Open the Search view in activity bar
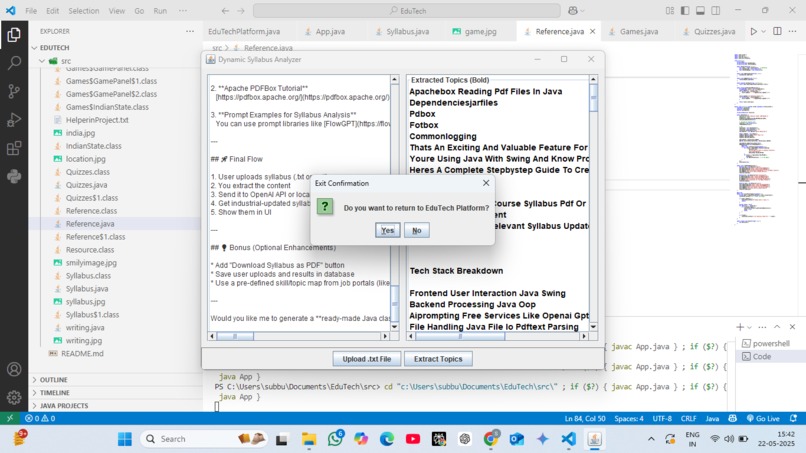The height and width of the screenshot is (453, 806). tap(14, 63)
